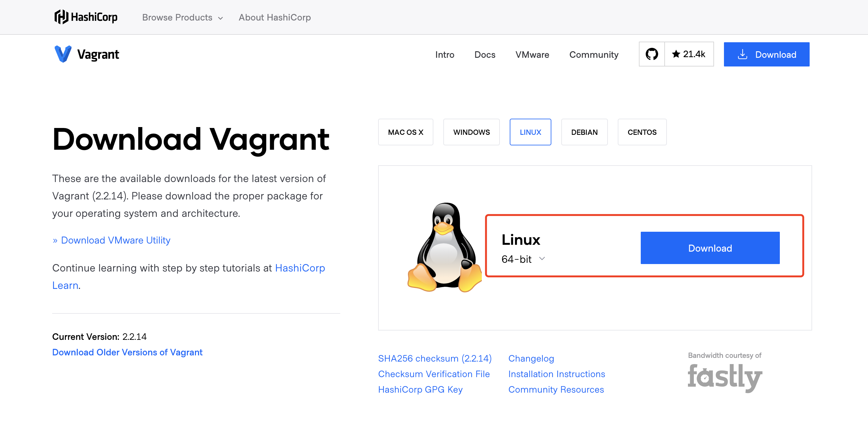Select the CENTOS tab
The height and width of the screenshot is (438, 868).
[x=642, y=132]
